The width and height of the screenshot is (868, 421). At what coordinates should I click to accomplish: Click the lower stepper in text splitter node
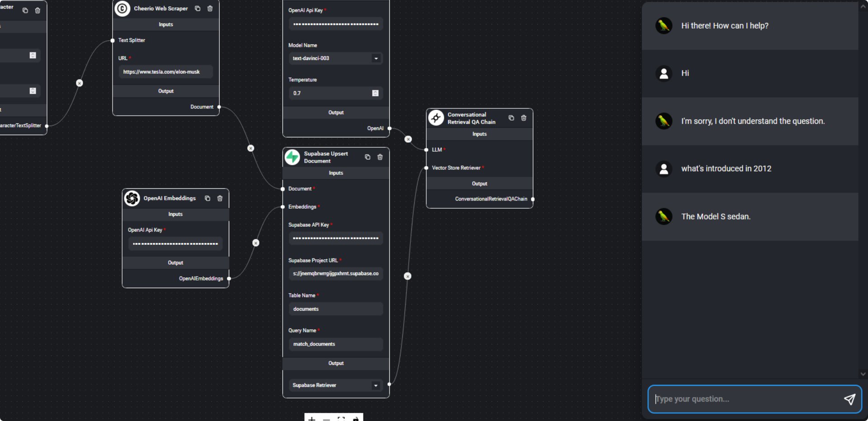click(33, 91)
